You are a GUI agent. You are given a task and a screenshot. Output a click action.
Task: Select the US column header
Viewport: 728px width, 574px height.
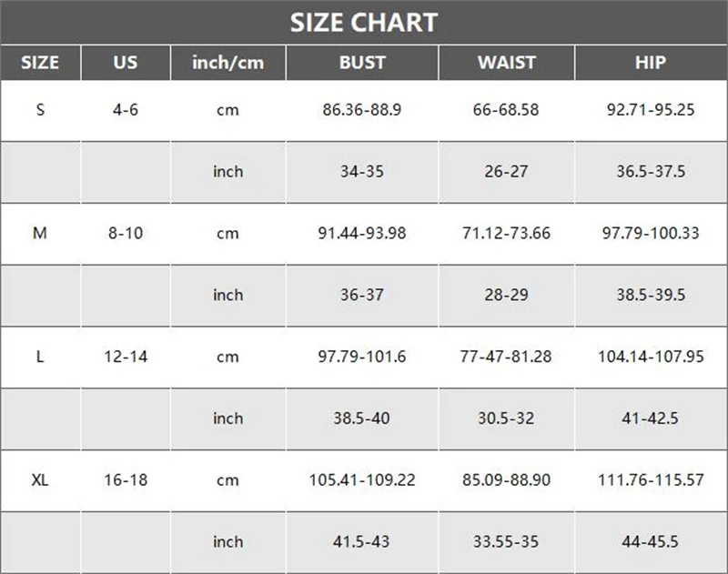[x=126, y=63]
